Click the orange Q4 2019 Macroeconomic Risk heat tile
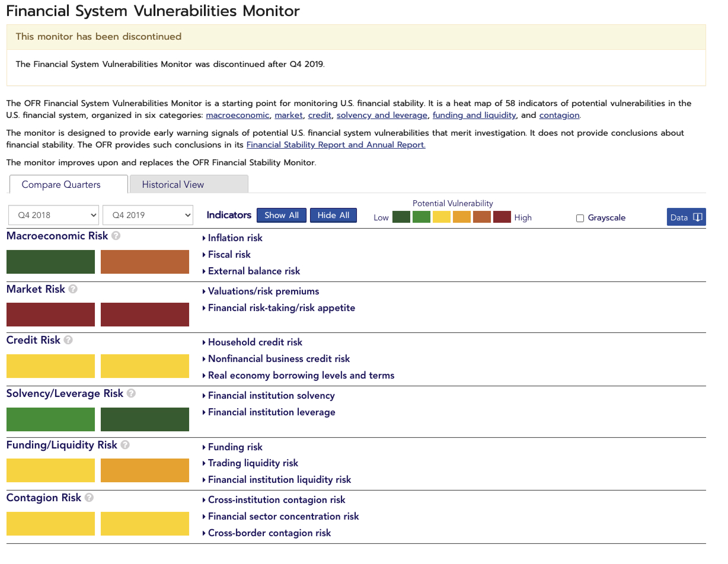 point(145,261)
